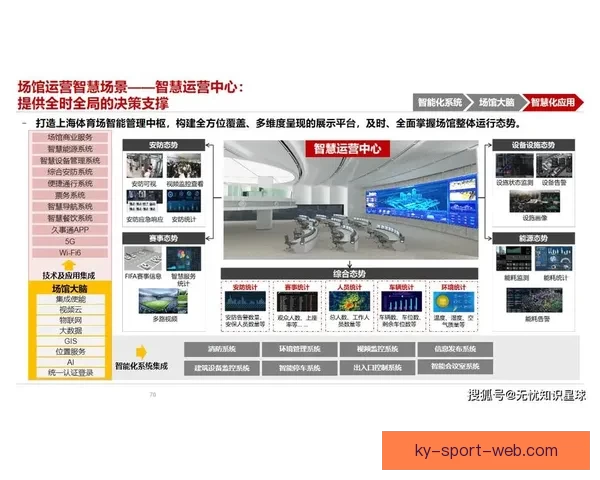Viewport: 600px width, 480px height.
Task: Open the 车辆统计 bar chart thumbnail
Action: pos(401,301)
